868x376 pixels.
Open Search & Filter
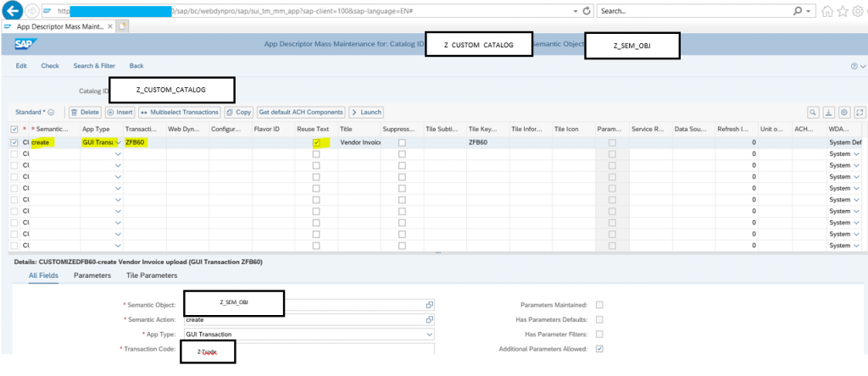coord(94,66)
